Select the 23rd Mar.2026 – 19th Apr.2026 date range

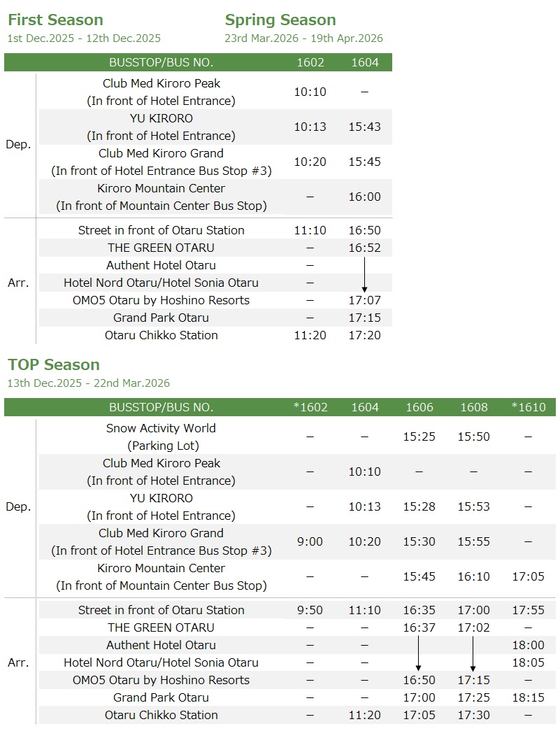pos(303,38)
